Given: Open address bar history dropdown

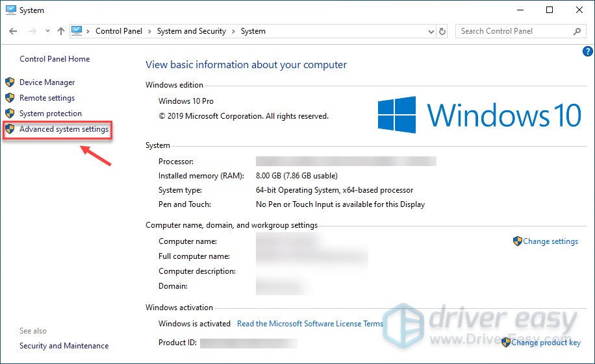Looking at the screenshot, I should coord(431,32).
